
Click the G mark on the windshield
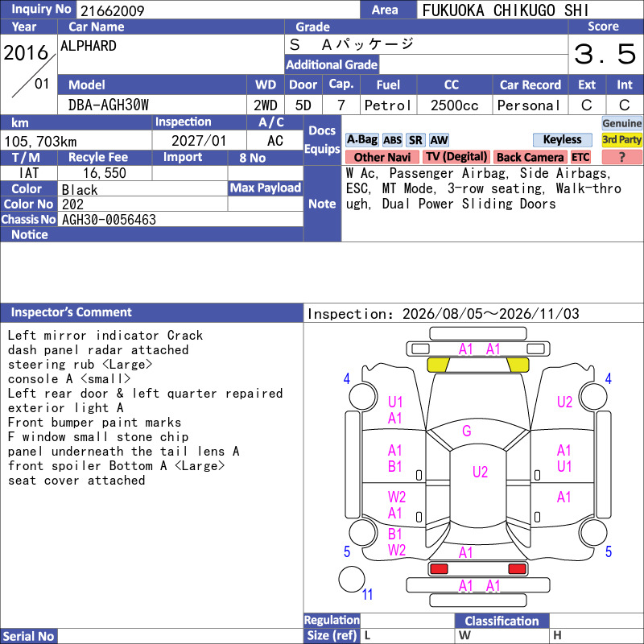click(467, 431)
